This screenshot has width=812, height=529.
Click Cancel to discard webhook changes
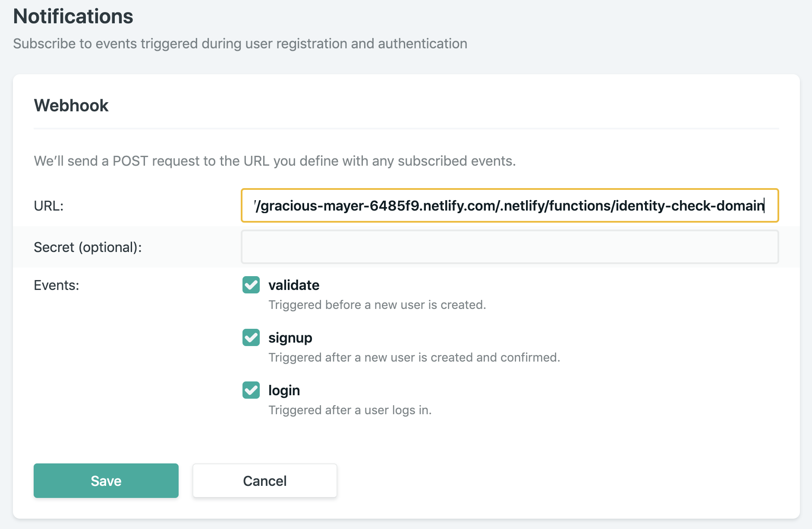(264, 480)
